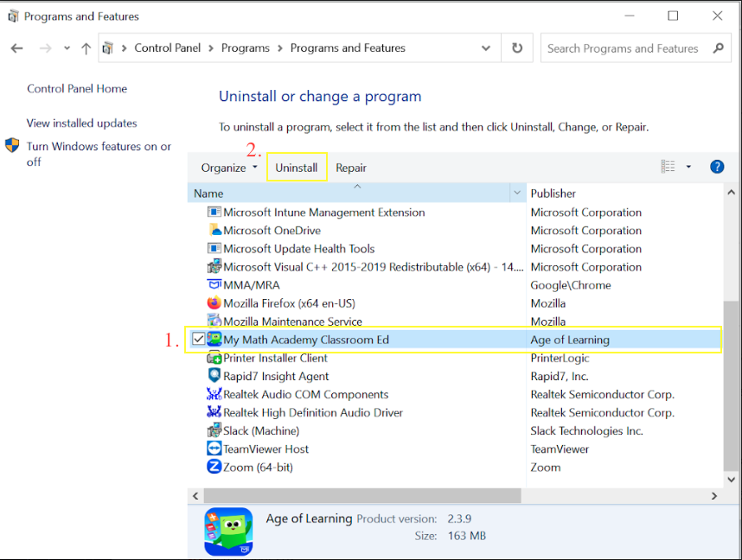This screenshot has height=560, width=742.
Task: Click the Realtek High Definition Audio Driver icon
Action: point(214,412)
